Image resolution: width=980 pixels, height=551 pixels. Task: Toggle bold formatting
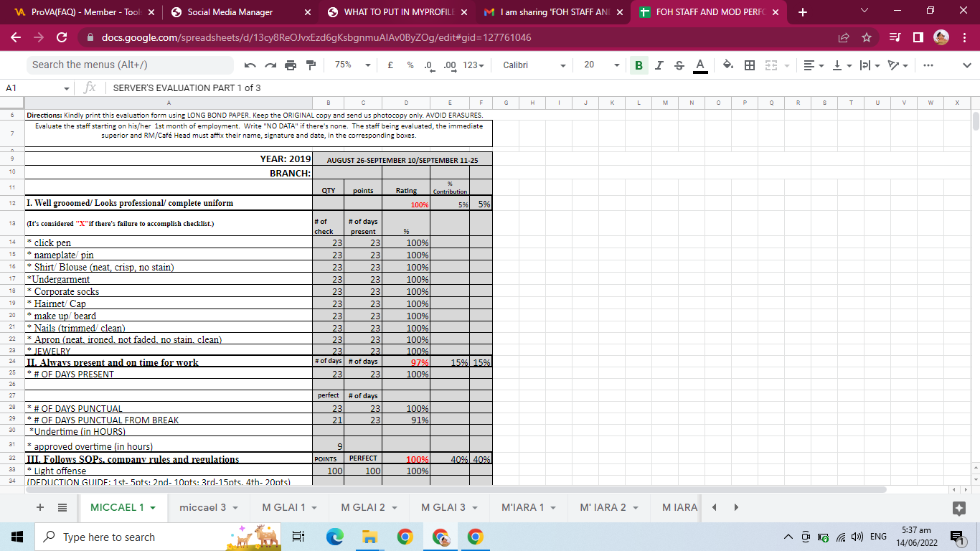[638, 65]
